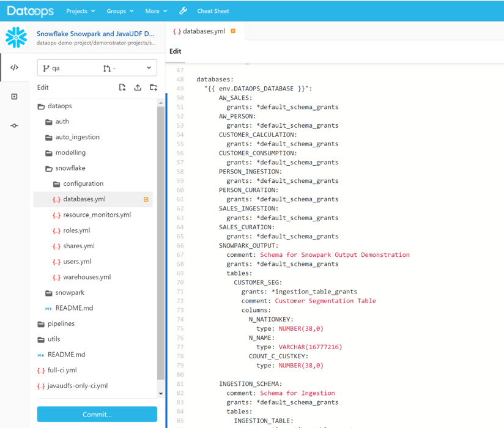Click the Commit... button
The width and height of the screenshot is (504, 428).
97,414
